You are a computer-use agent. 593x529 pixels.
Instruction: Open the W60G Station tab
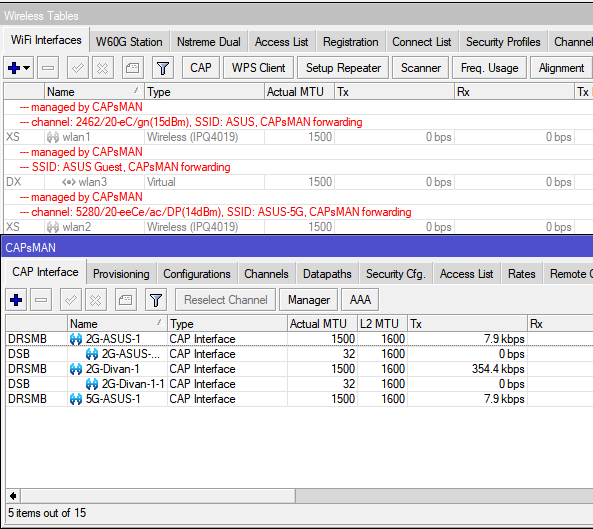coord(129,42)
